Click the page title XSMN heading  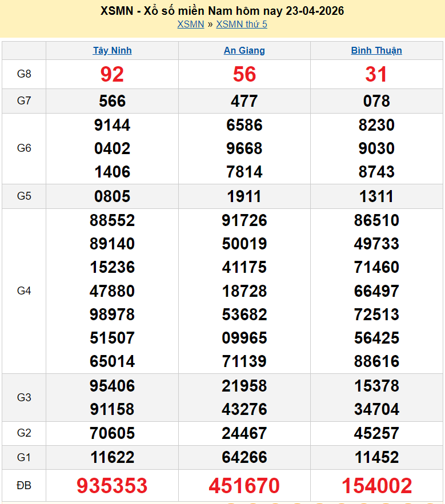[222, 11]
